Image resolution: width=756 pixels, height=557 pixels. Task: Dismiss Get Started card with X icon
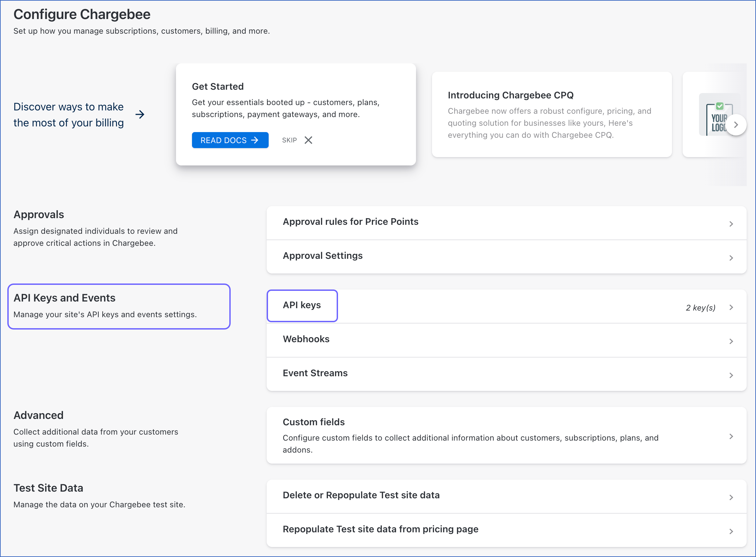click(308, 140)
